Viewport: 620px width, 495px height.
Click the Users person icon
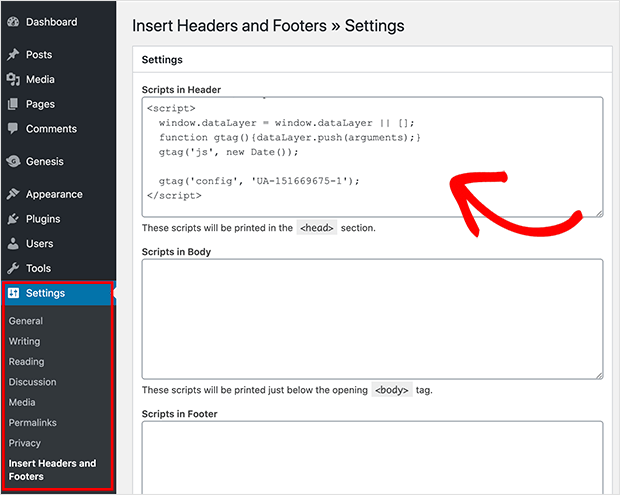(13, 244)
